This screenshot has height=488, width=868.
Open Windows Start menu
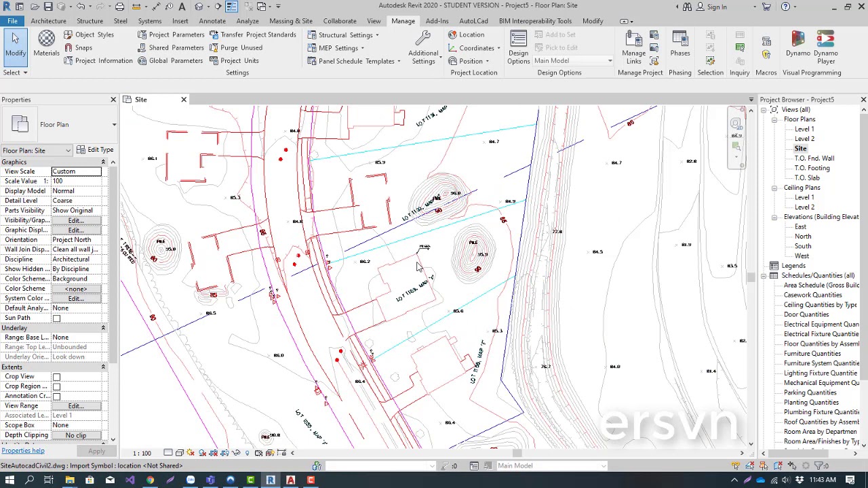(9, 480)
